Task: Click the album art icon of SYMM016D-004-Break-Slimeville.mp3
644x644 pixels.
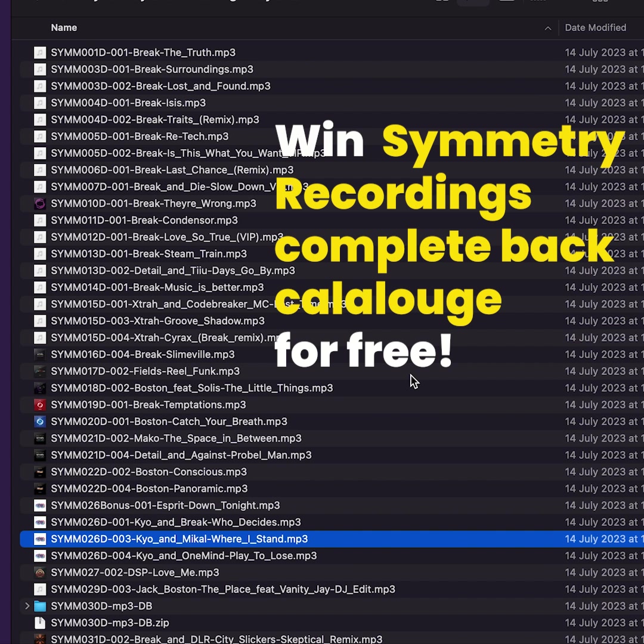Action: pyautogui.click(x=40, y=354)
